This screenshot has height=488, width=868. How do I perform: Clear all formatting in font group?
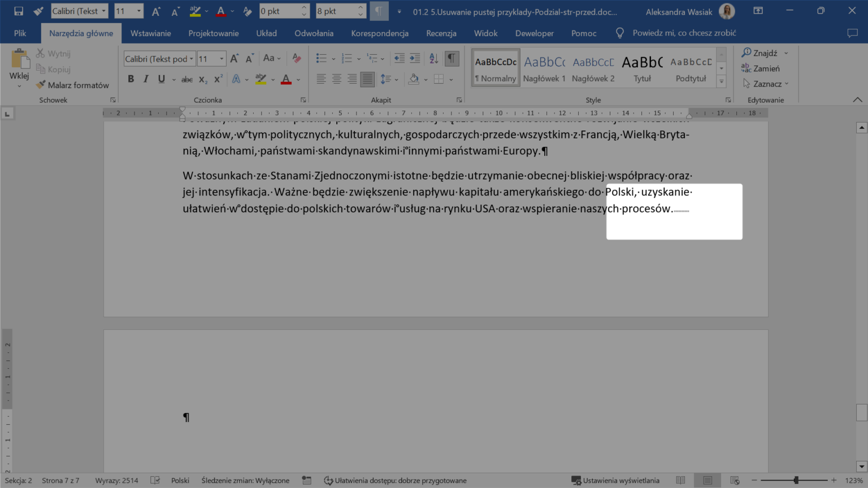(297, 58)
